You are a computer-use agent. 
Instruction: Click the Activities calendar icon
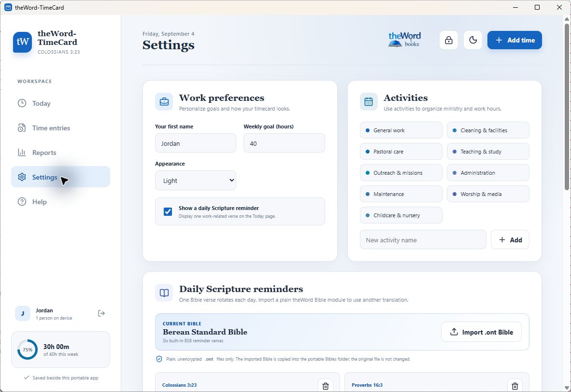coord(369,101)
